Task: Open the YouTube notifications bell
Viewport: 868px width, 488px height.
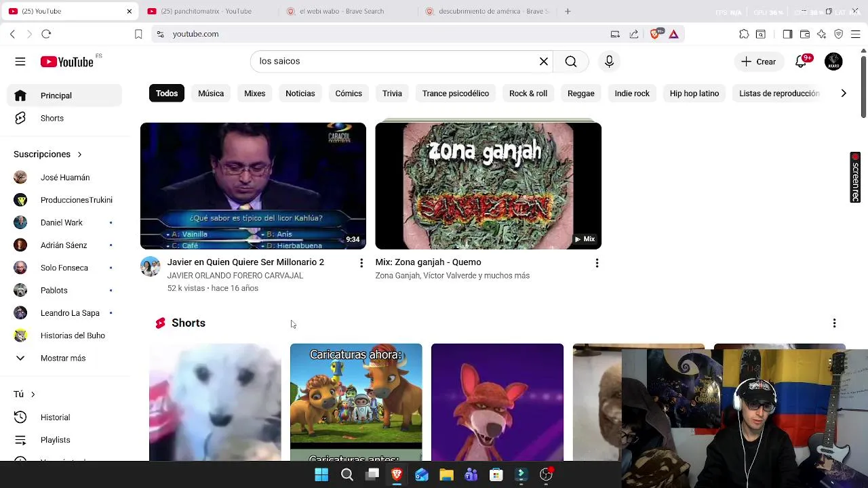Action: pos(801,62)
